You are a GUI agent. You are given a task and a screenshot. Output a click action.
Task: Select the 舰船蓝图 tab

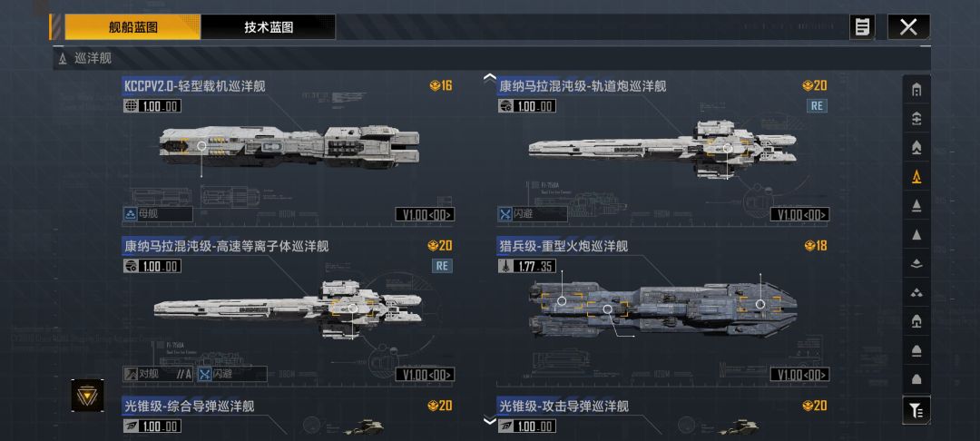point(132,27)
